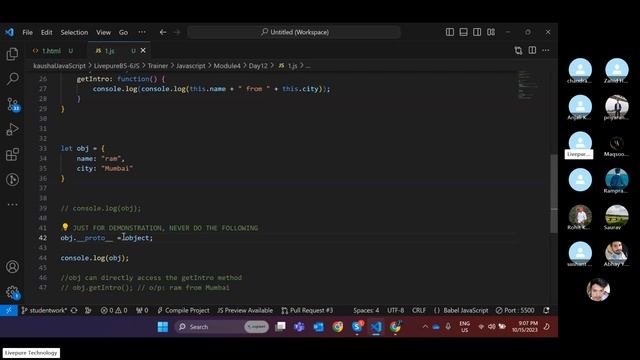Expand Javascript breadcrumb
The height and width of the screenshot is (360, 640).
[191, 66]
